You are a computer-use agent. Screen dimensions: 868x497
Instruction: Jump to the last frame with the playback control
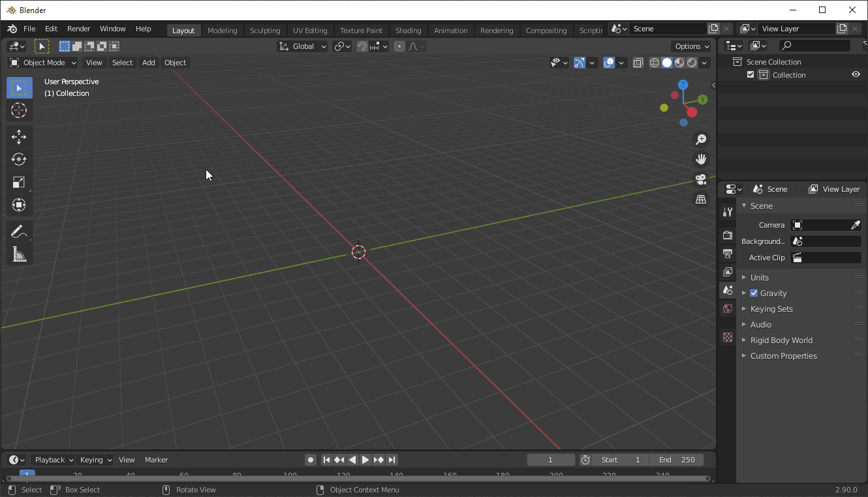point(392,460)
